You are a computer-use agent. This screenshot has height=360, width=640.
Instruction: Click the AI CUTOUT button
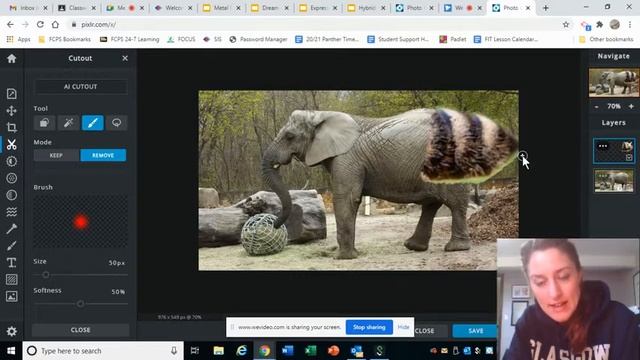80,87
